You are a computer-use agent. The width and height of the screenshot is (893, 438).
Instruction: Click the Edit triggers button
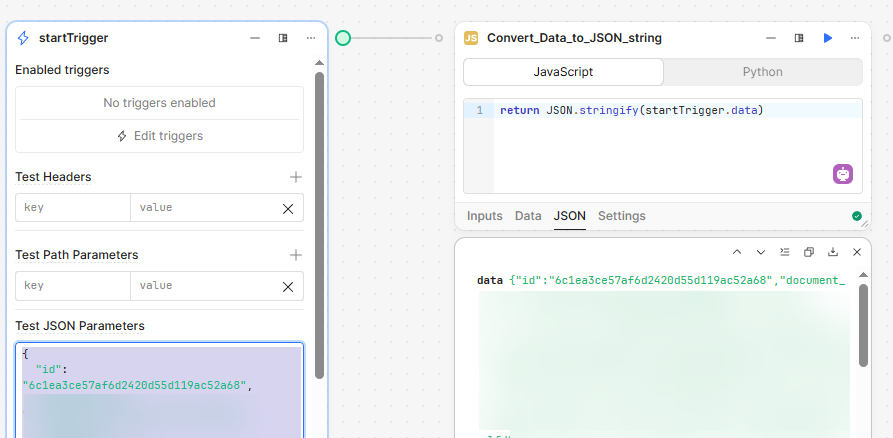[159, 136]
